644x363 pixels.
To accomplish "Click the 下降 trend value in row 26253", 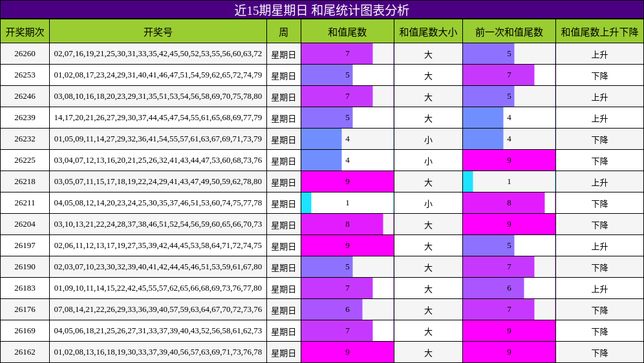I will pyautogui.click(x=599, y=76).
